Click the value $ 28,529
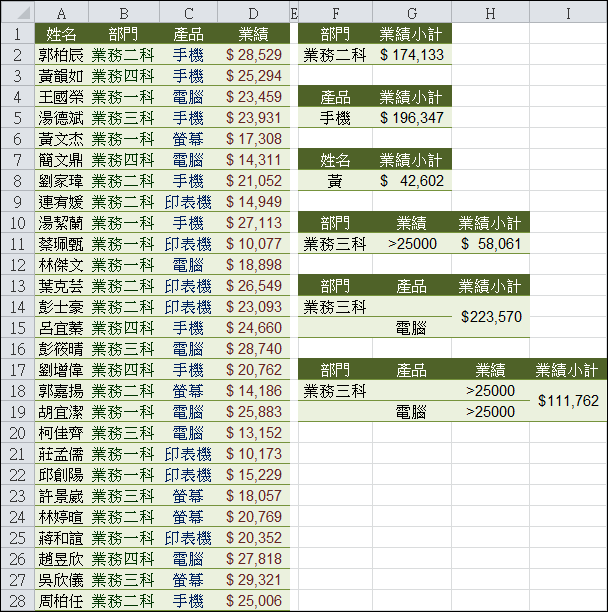Screen dimensions: 608x612 click(254, 55)
